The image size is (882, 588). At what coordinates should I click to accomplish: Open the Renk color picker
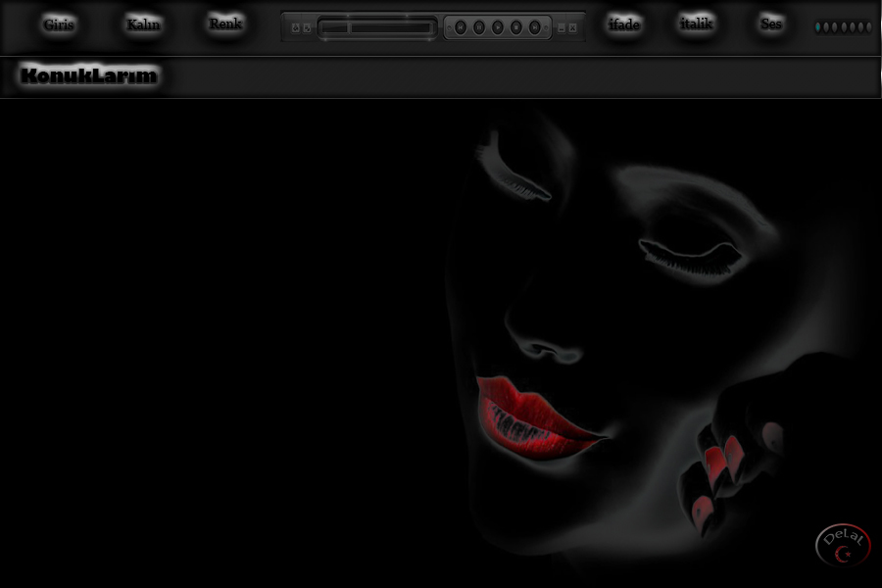tap(225, 24)
